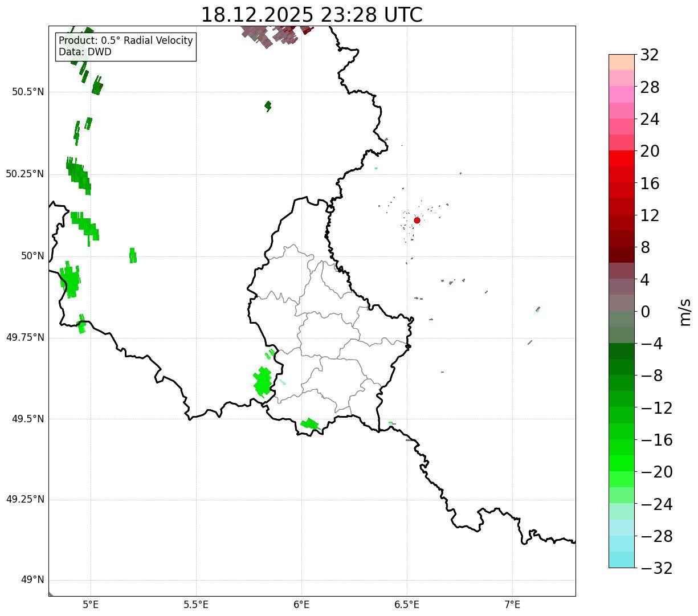Screen dimensions: 698x616
Task: Click the −28 colorbar tick label
Action: pyautogui.click(x=656, y=536)
